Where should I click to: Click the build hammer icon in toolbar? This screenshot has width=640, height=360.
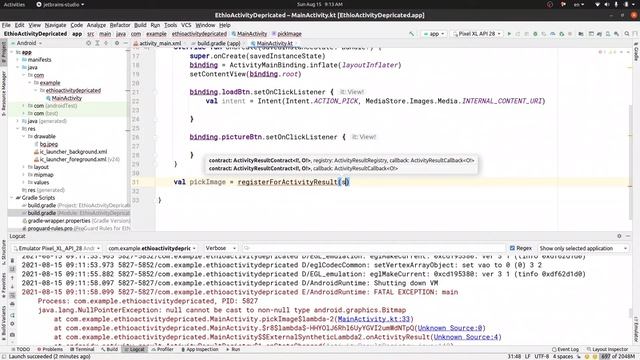click(411, 34)
